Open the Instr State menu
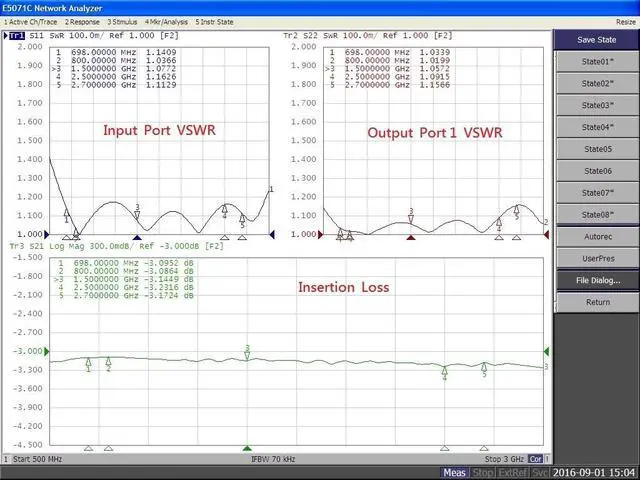The width and height of the screenshot is (640, 480). [214, 22]
